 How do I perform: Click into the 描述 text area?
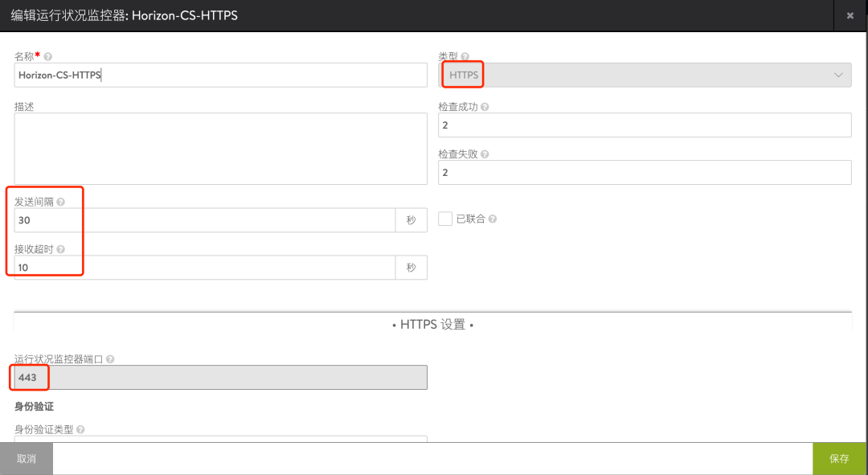221,149
